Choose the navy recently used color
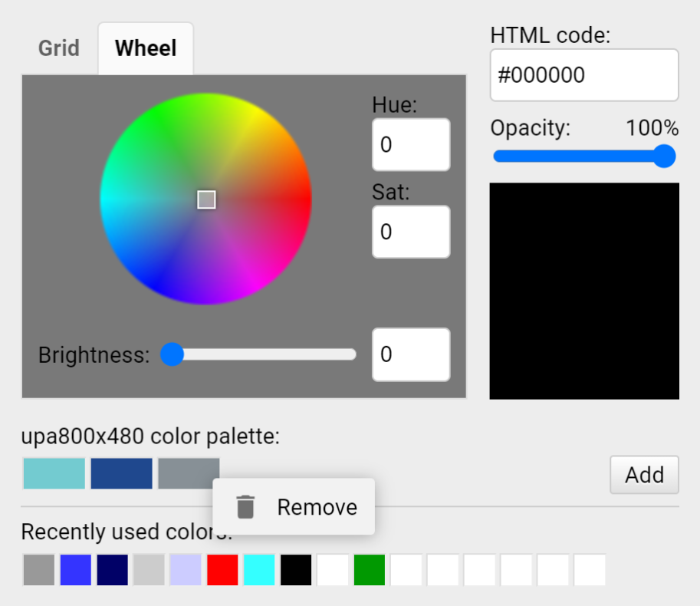Image resolution: width=700 pixels, height=606 pixels. (113, 570)
